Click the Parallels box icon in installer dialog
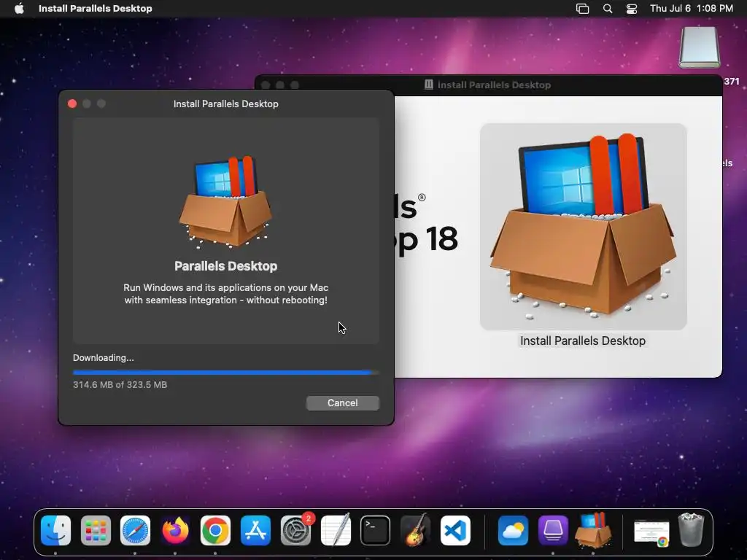 point(226,202)
